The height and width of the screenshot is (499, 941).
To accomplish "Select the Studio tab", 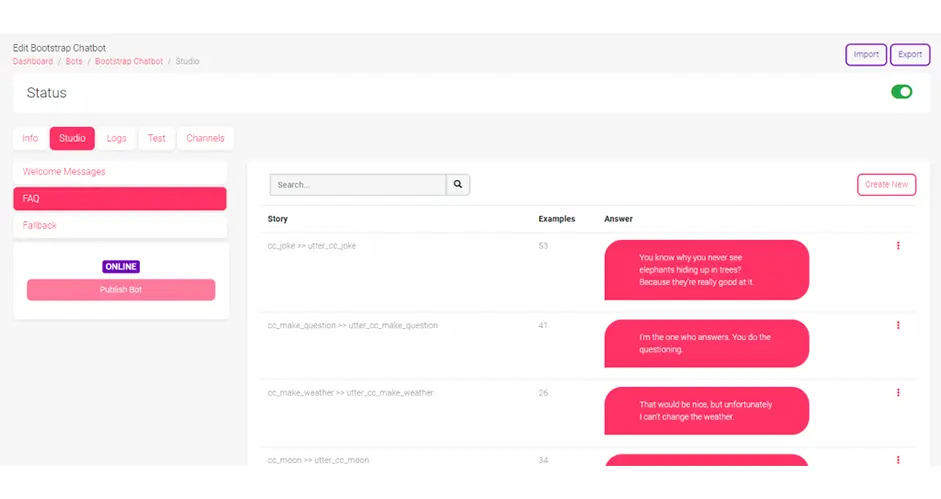I will (x=72, y=138).
